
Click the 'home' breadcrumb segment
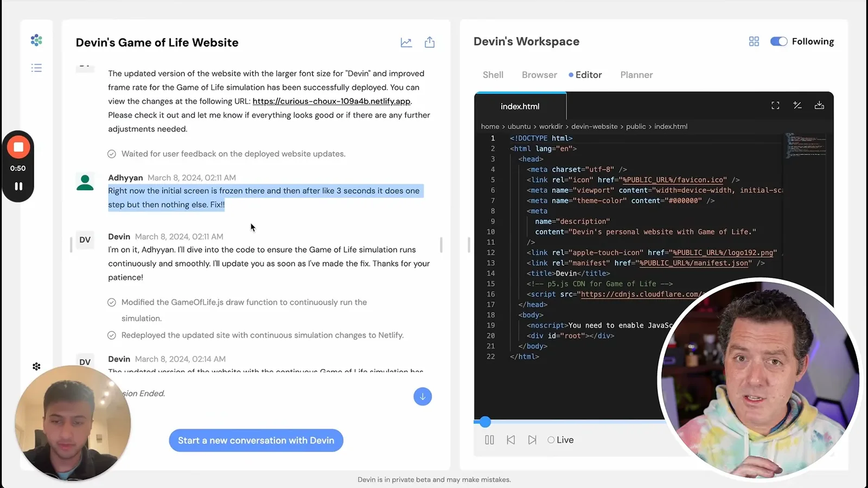tap(490, 126)
